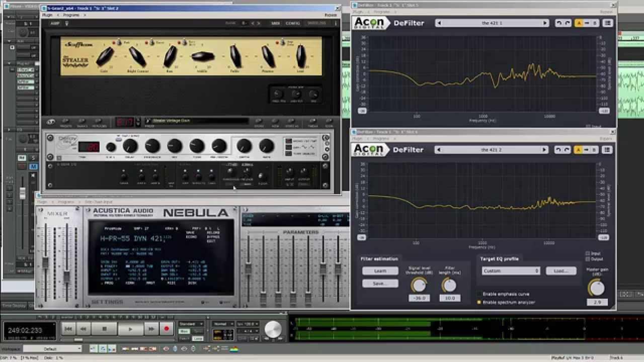The image size is (644, 362).
Task: Click the Level knob on The Stealer amp
Action: pos(301,56)
